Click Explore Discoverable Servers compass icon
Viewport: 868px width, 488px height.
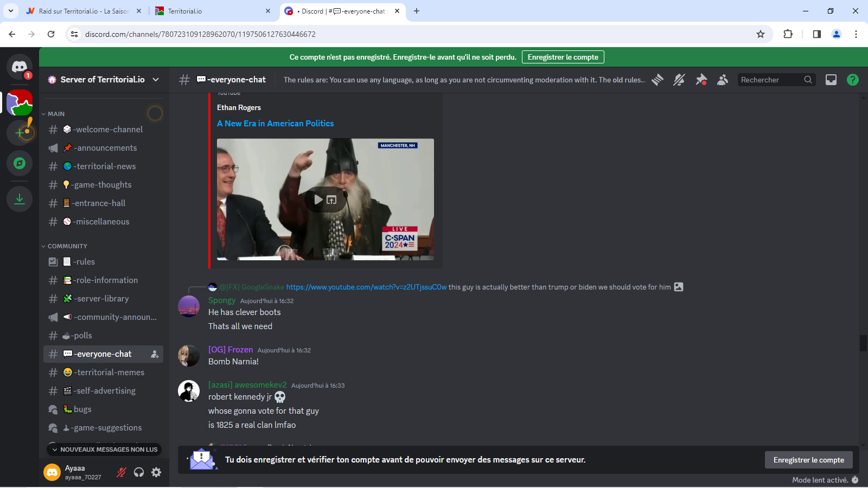[x=20, y=163]
